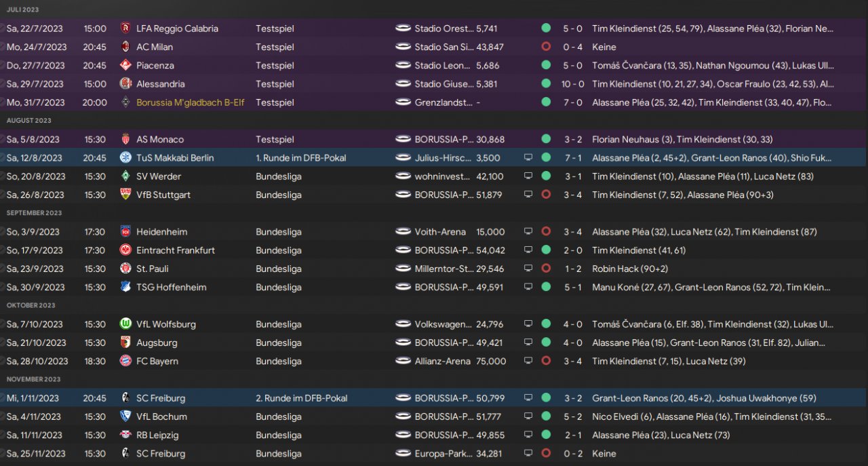The image size is (868, 466).
Task: Click scorers text in the Piacenza row
Action: point(713,66)
